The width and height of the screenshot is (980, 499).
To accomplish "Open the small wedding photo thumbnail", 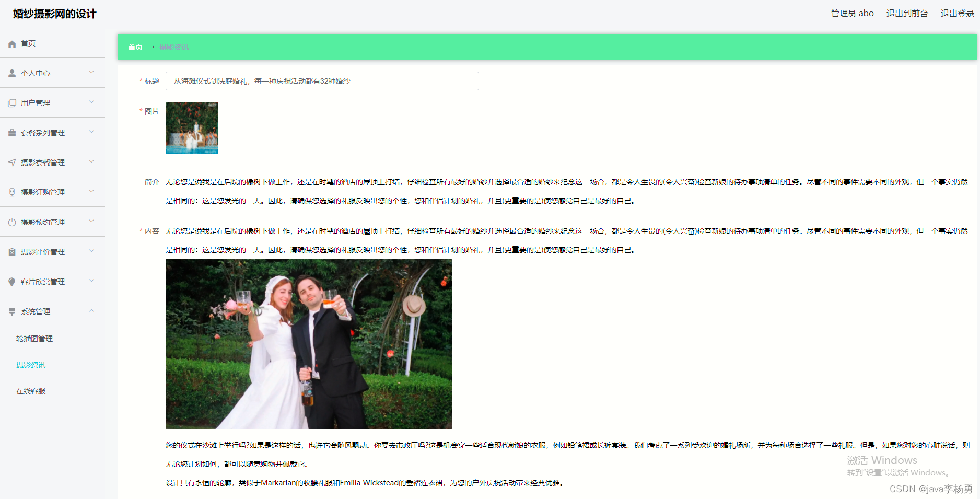I will point(192,128).
